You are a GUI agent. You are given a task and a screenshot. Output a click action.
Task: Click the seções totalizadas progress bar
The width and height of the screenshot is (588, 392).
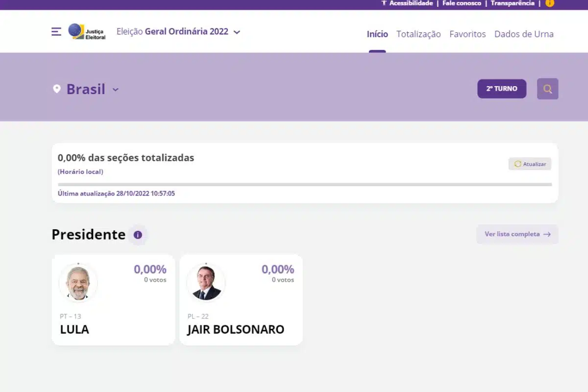[305, 185]
